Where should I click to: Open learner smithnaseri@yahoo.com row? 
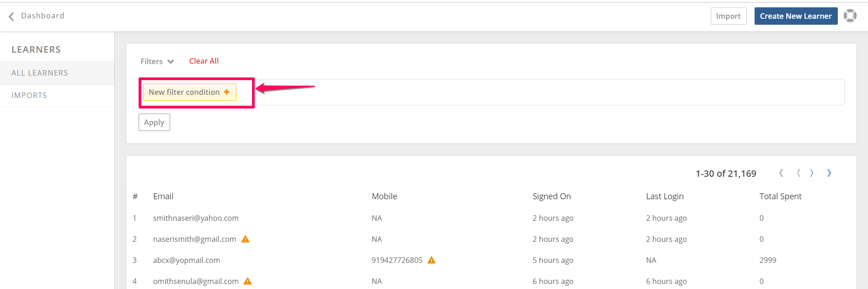pos(491,218)
